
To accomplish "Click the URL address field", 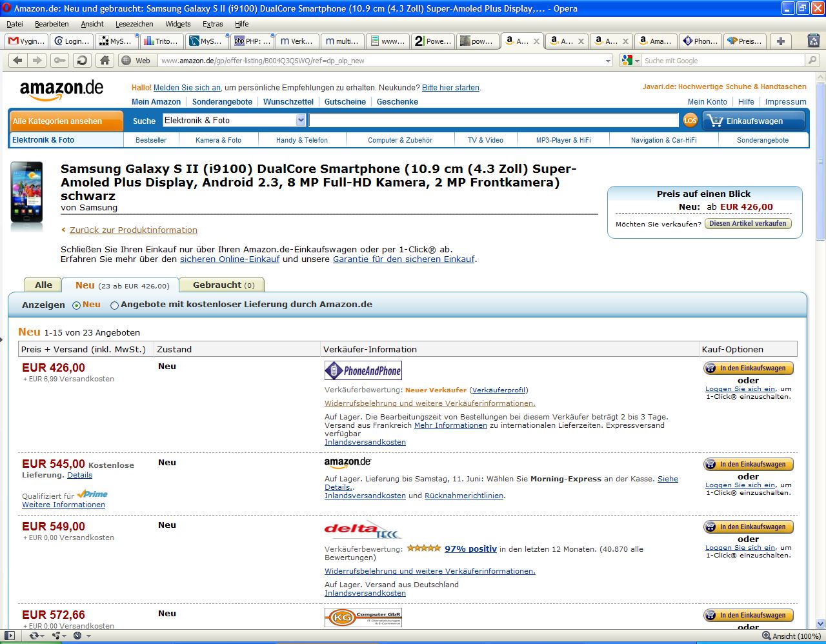I will (381, 61).
